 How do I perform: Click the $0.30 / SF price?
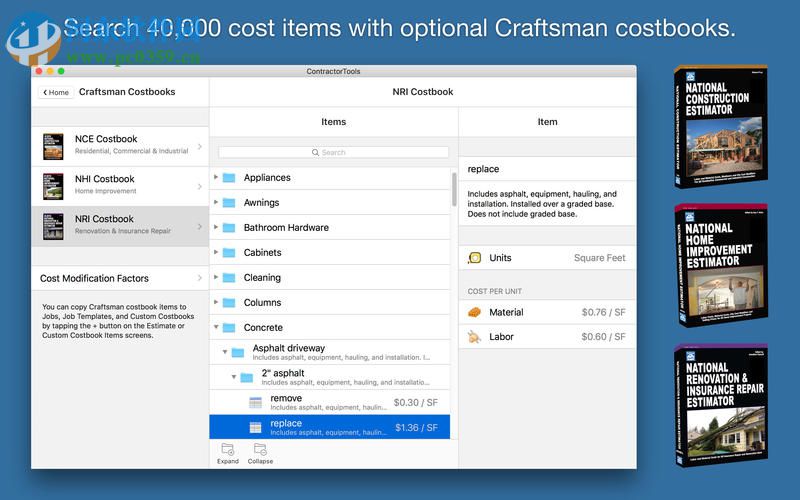(x=416, y=403)
